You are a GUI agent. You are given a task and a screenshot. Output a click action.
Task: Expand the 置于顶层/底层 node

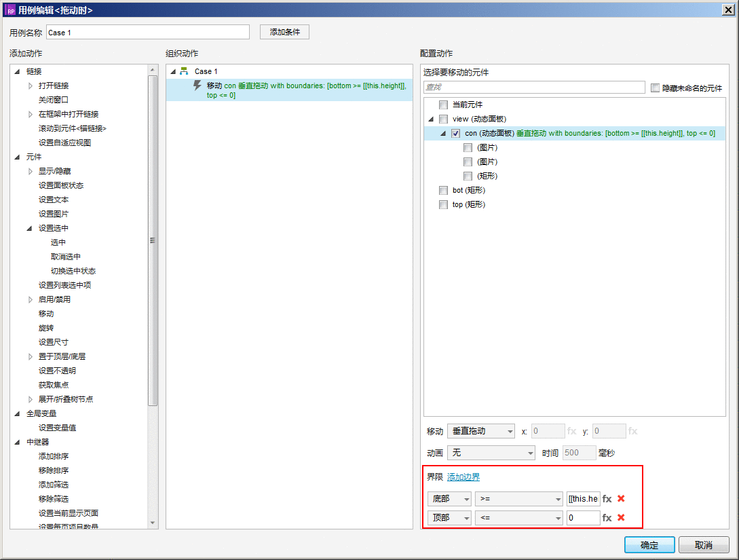(x=30, y=356)
